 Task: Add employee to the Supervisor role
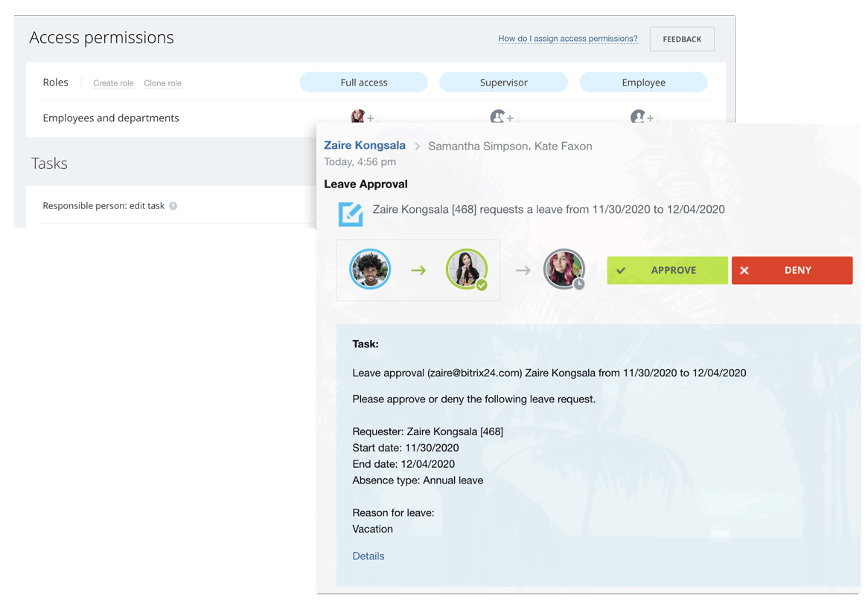pyautogui.click(x=510, y=118)
